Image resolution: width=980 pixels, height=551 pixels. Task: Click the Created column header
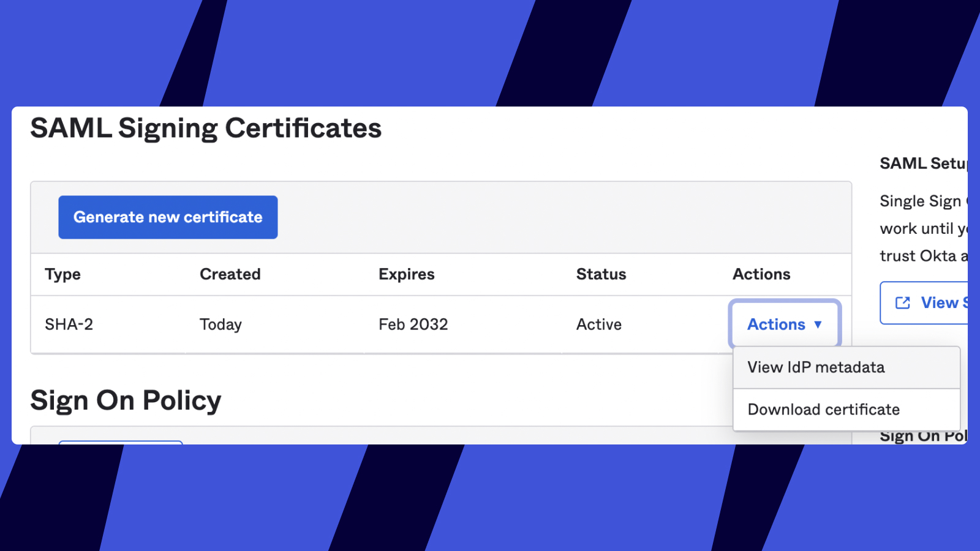(x=230, y=274)
